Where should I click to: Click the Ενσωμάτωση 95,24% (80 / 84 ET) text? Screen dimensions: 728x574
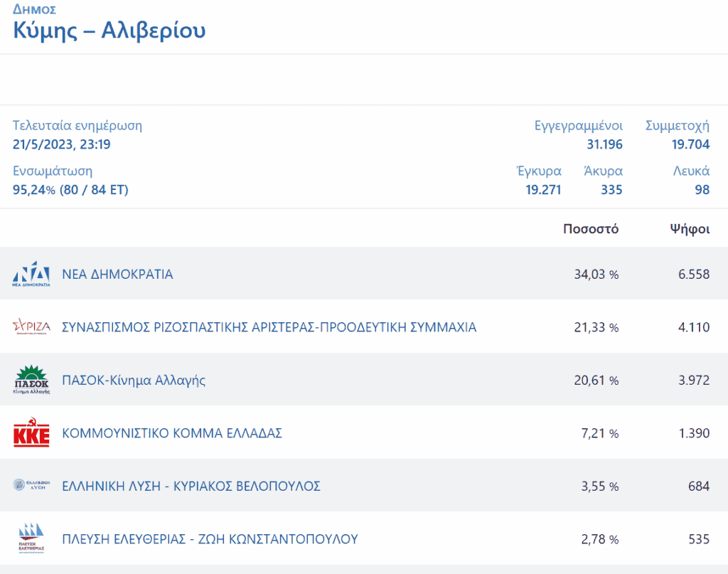71,190
